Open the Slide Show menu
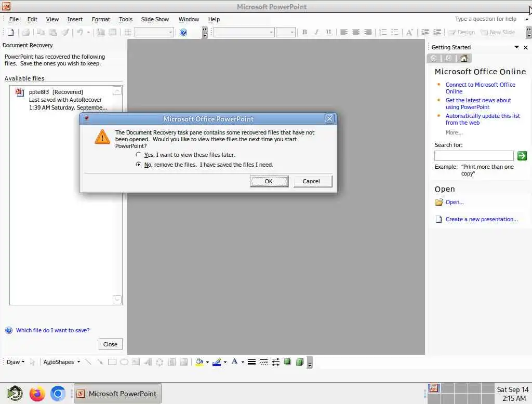Image resolution: width=532 pixels, height=404 pixels. 155,19
